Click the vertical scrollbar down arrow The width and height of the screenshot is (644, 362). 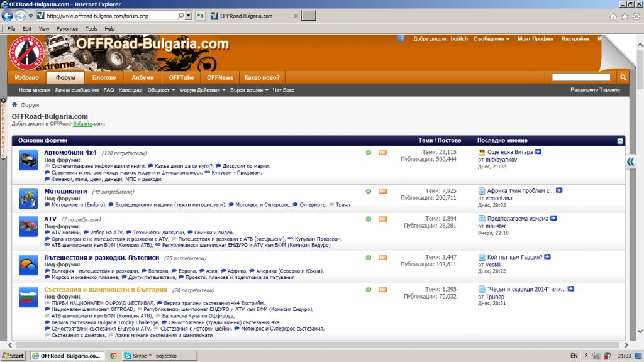[640, 331]
